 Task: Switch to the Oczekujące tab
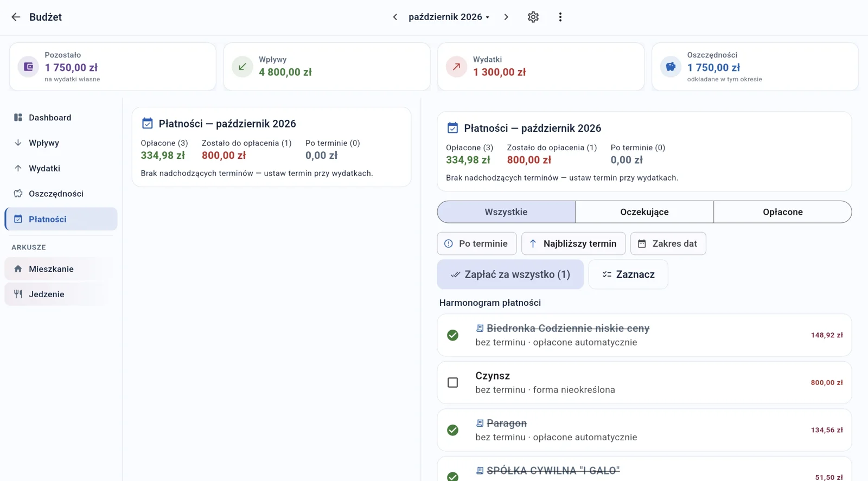(644, 212)
